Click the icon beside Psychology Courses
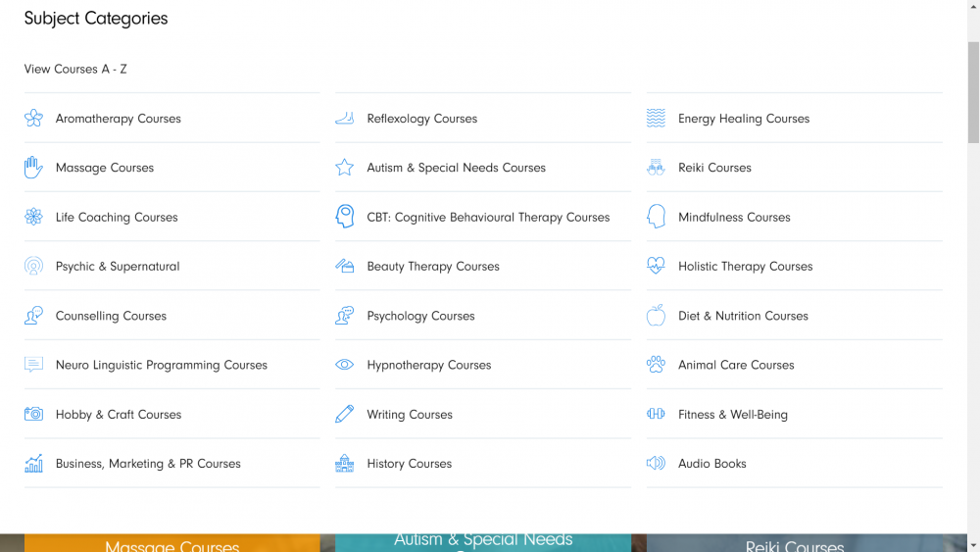This screenshot has width=980, height=552. (344, 316)
